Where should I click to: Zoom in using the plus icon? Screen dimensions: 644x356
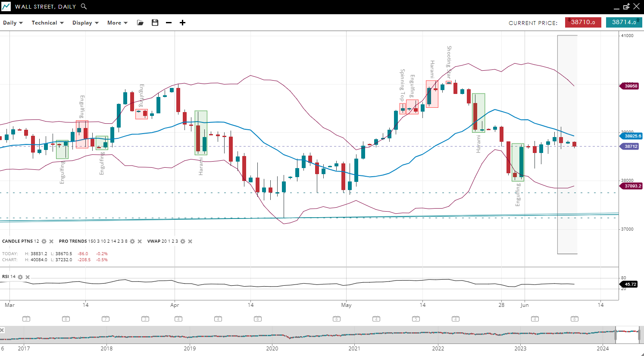click(182, 23)
